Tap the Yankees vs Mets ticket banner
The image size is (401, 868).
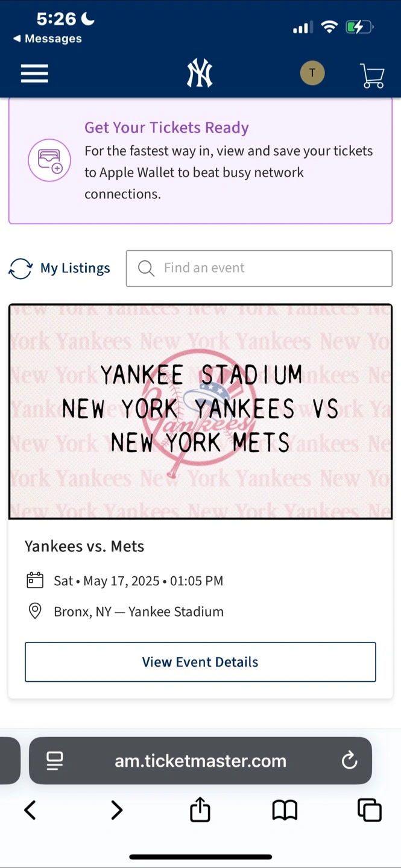[200, 411]
